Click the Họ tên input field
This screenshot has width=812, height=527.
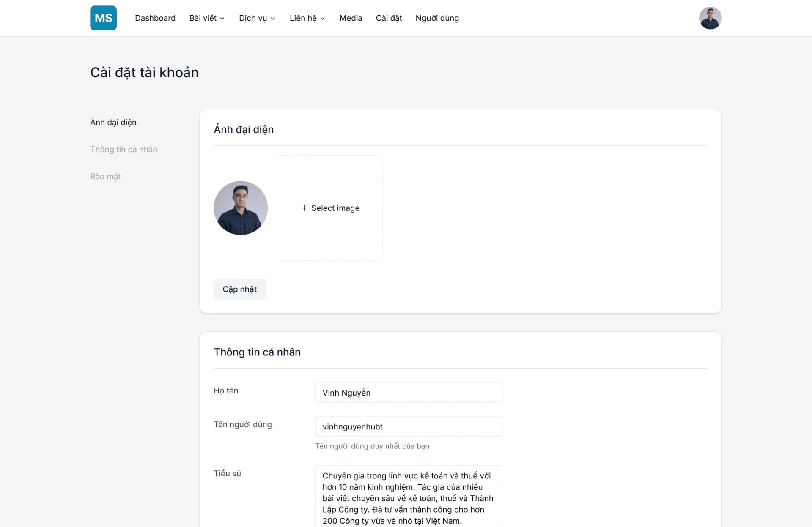408,392
